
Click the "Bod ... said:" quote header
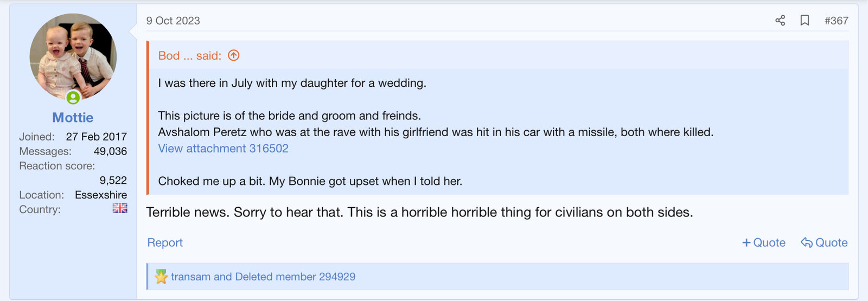point(190,55)
